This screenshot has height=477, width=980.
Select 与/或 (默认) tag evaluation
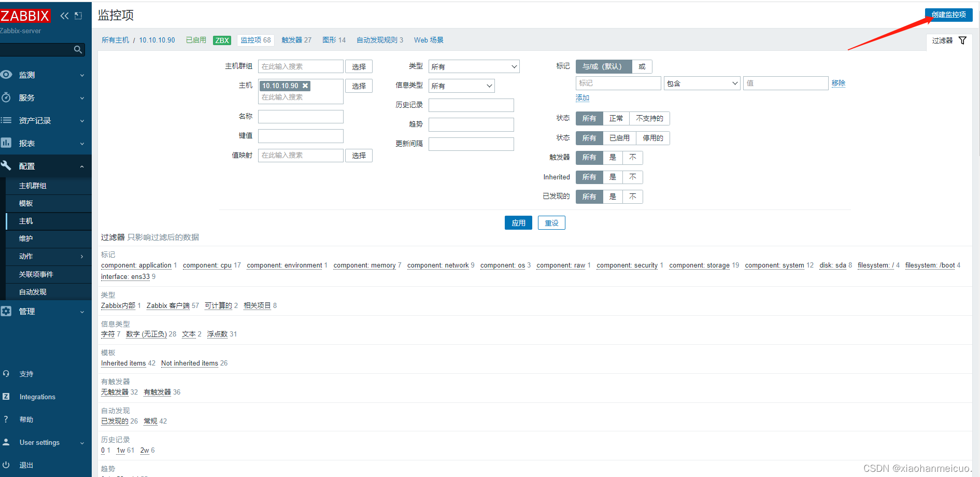point(603,66)
